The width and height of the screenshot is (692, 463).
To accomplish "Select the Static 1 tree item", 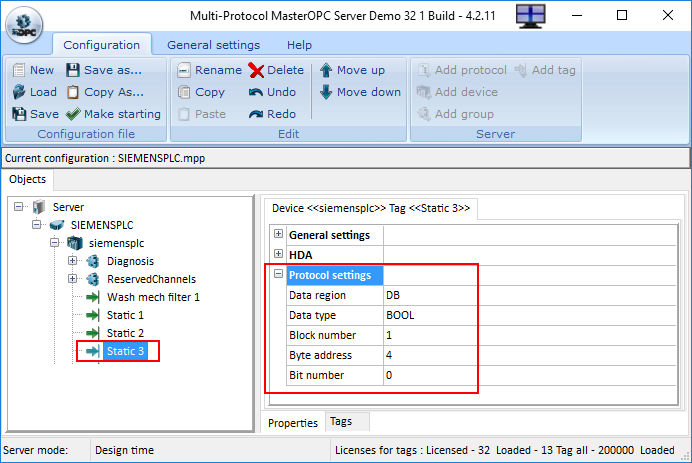I will point(125,315).
